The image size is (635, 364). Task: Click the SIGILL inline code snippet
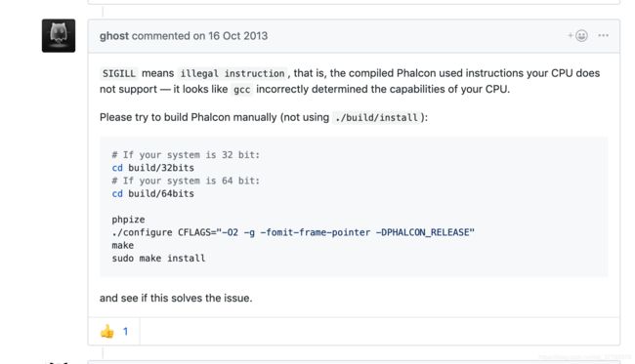pyautogui.click(x=119, y=73)
